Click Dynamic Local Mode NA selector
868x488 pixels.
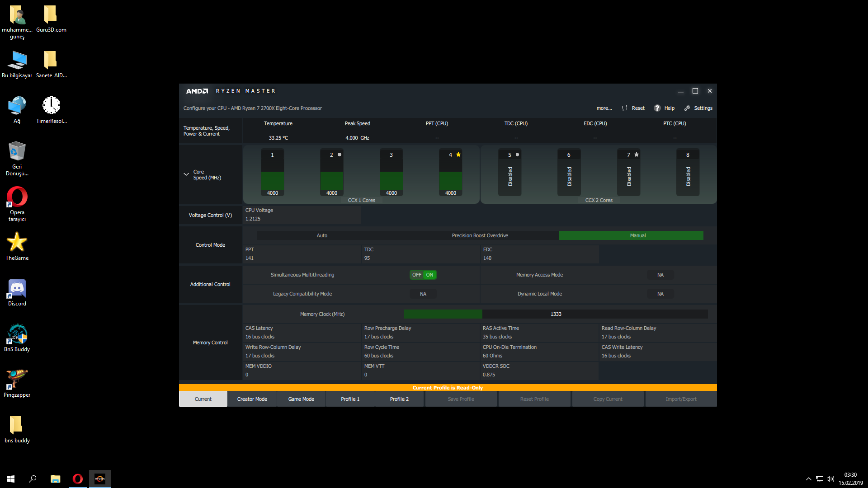pyautogui.click(x=660, y=294)
